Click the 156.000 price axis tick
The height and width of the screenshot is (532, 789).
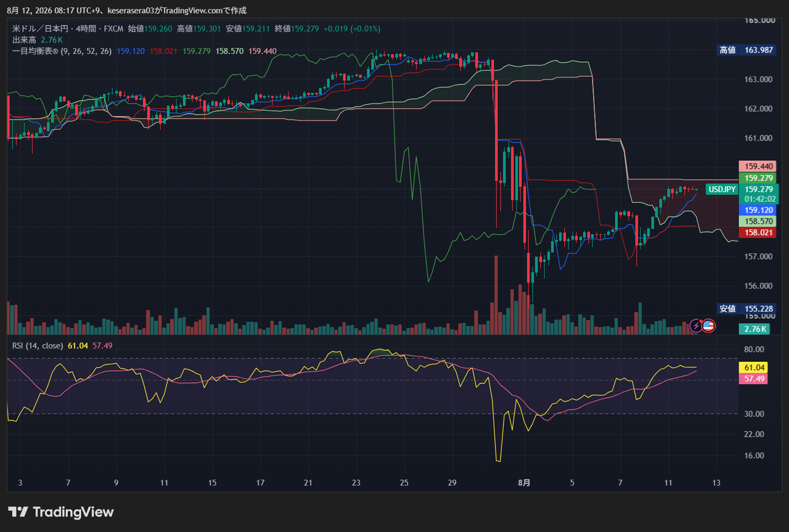point(759,286)
